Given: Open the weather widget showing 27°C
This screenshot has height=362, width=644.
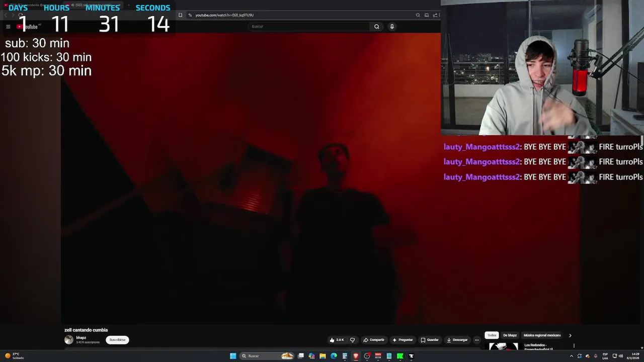Looking at the screenshot, I should point(14,356).
